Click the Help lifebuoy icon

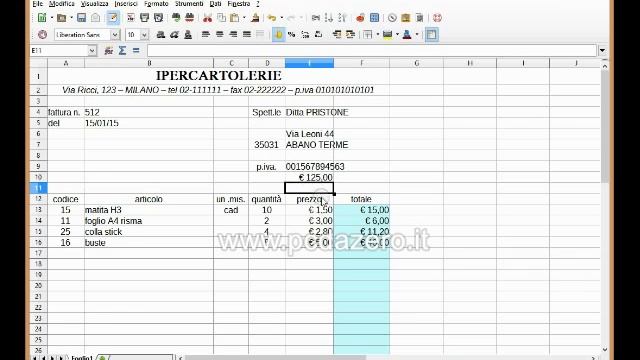pyautogui.click(x=437, y=18)
